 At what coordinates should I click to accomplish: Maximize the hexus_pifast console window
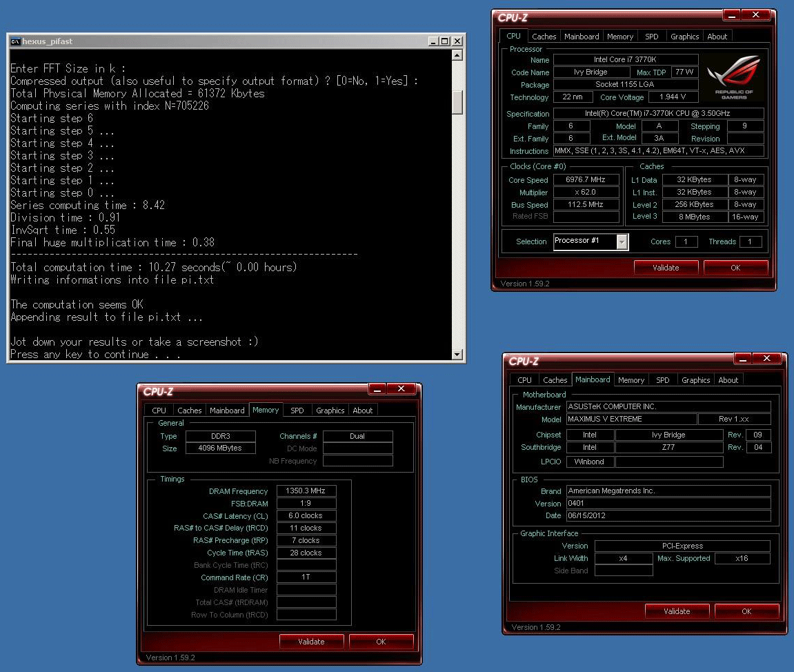445,41
